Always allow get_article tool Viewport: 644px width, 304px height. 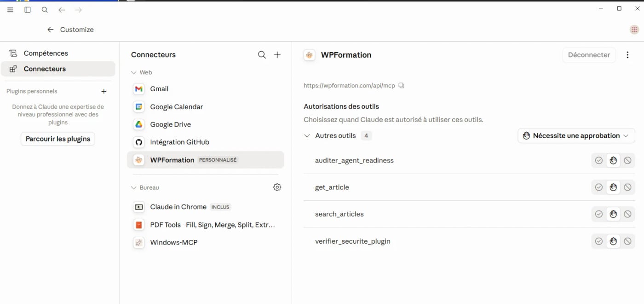598,187
